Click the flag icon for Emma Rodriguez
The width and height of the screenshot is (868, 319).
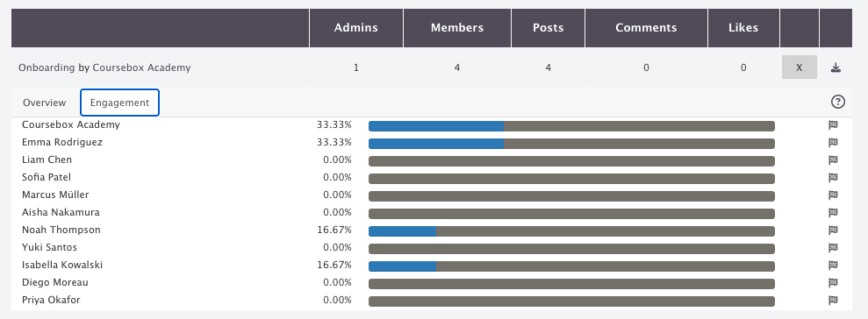pyautogui.click(x=833, y=143)
